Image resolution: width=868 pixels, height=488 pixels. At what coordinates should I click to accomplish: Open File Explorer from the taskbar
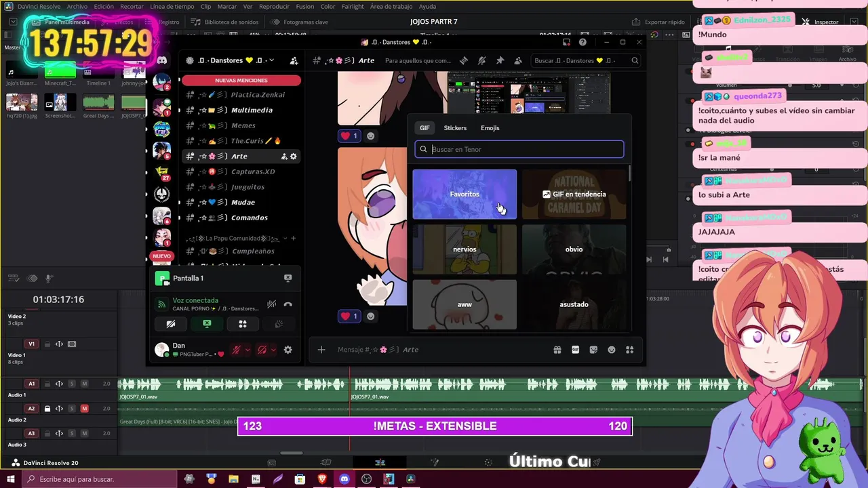click(233, 479)
